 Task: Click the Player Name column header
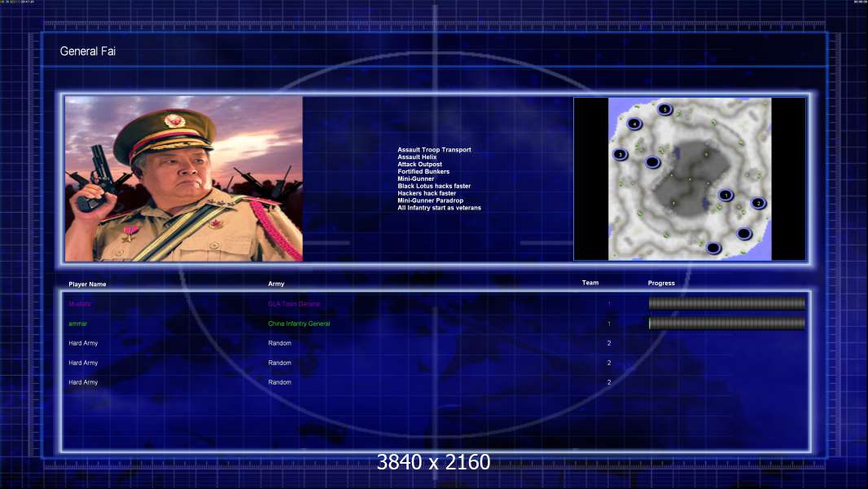coord(87,284)
